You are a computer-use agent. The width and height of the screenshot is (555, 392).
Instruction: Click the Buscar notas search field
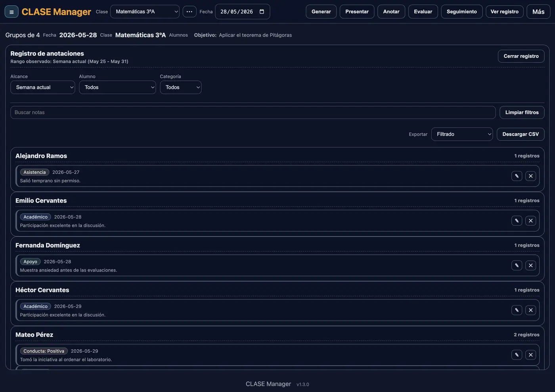click(x=253, y=113)
